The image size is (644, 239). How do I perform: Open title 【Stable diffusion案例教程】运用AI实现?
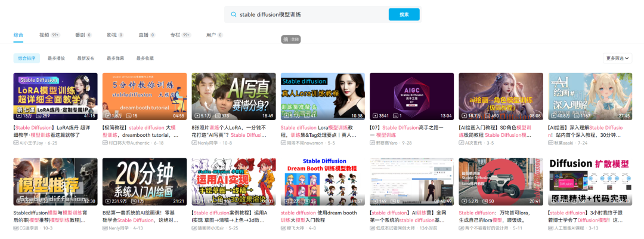(x=230, y=216)
